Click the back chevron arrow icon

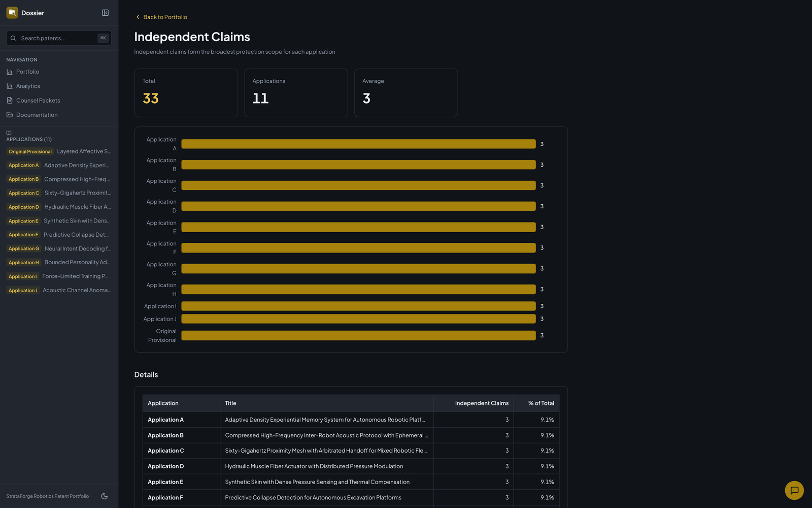click(x=138, y=17)
